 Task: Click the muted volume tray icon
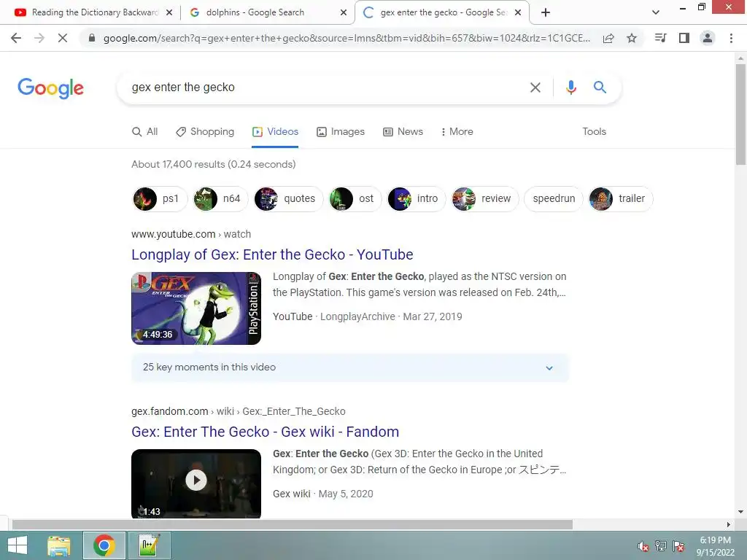(643, 546)
